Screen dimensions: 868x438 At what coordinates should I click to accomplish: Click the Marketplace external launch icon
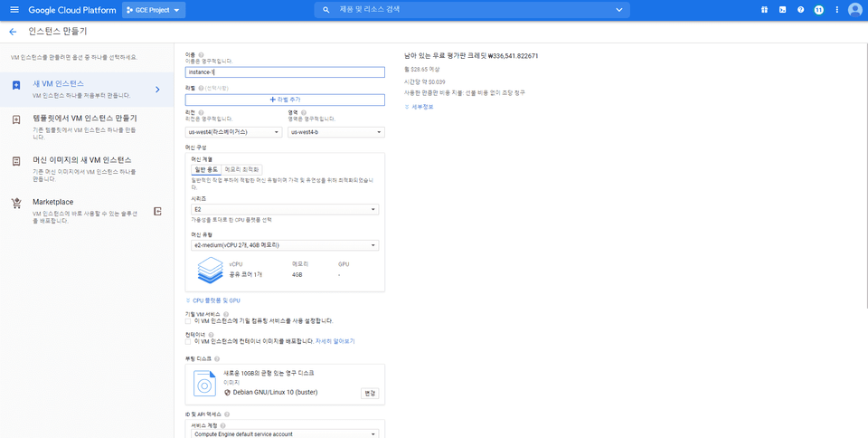pyautogui.click(x=157, y=212)
